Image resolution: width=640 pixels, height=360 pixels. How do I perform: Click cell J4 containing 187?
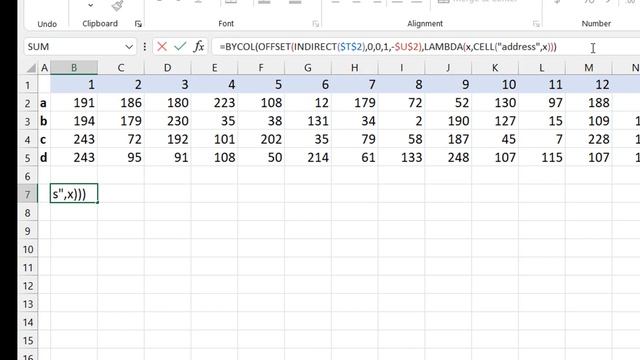pyautogui.click(x=448, y=140)
